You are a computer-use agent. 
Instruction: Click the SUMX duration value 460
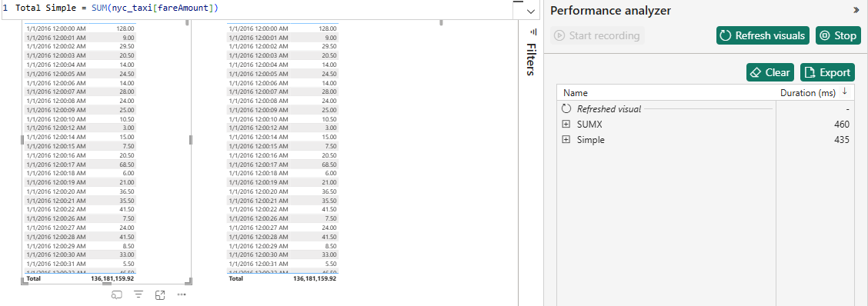coord(841,125)
